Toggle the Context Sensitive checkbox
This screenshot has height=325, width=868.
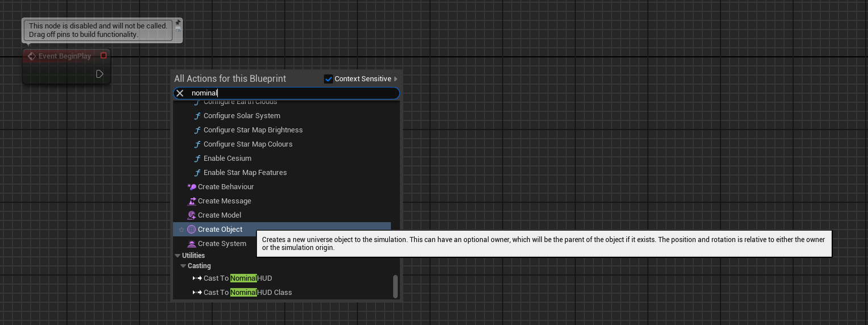click(328, 79)
